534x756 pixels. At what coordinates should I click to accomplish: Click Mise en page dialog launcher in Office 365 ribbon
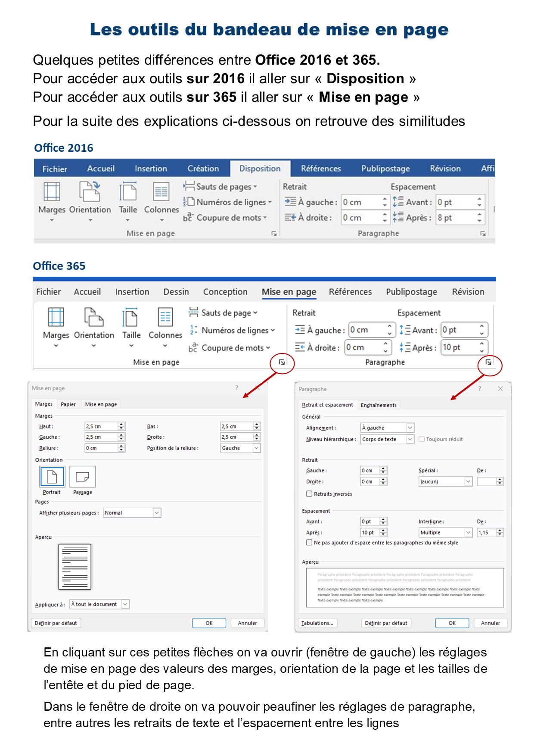pos(282,362)
